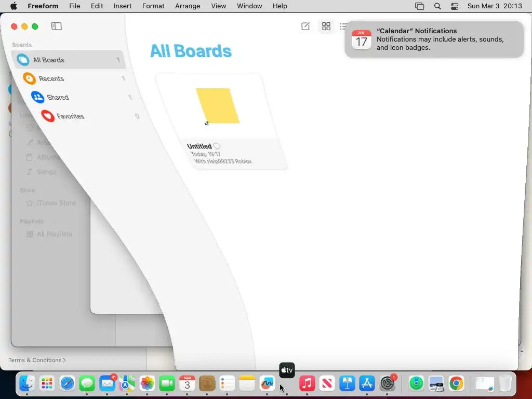Open the Help menu
The width and height of the screenshot is (532, 399).
pos(280,6)
